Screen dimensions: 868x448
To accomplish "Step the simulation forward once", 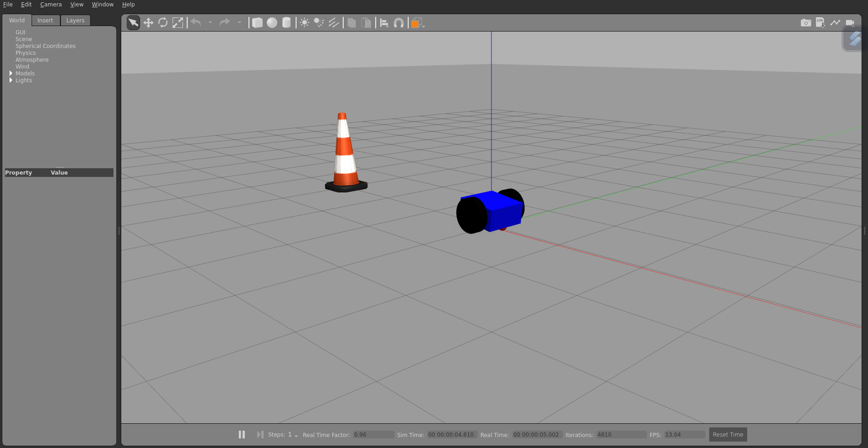I will [x=260, y=434].
